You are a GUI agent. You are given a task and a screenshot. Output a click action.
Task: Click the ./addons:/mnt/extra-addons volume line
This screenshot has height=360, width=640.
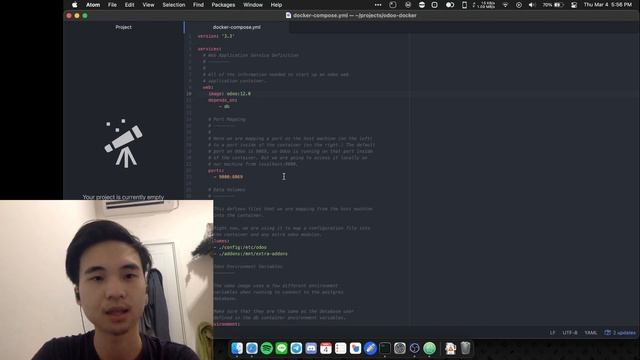tap(251, 254)
